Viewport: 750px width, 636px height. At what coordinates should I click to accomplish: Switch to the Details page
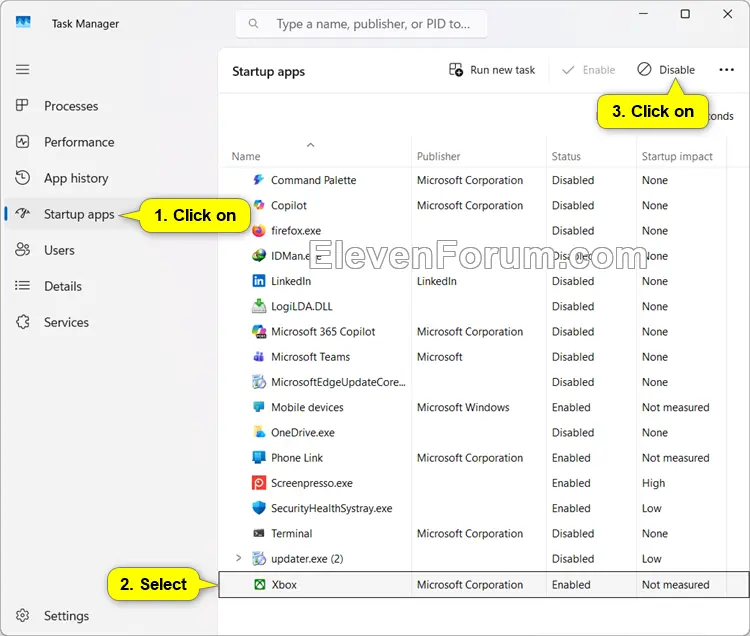[63, 286]
